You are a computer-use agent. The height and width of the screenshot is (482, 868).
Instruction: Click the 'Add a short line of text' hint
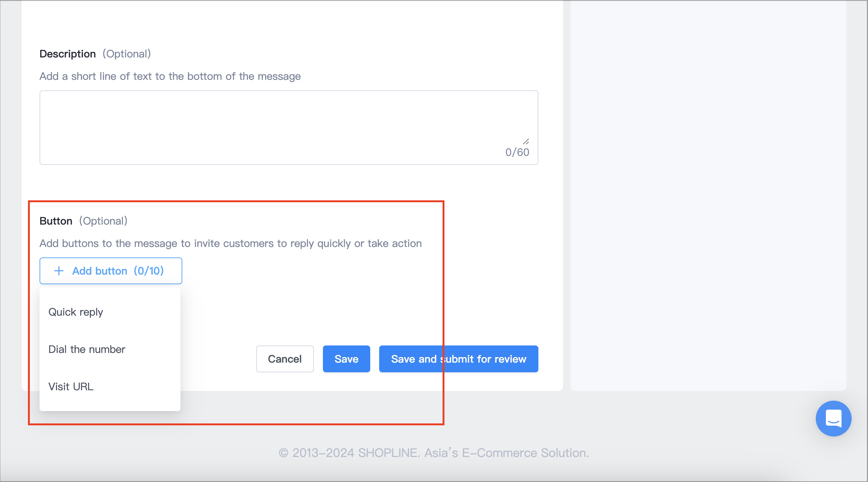point(170,76)
